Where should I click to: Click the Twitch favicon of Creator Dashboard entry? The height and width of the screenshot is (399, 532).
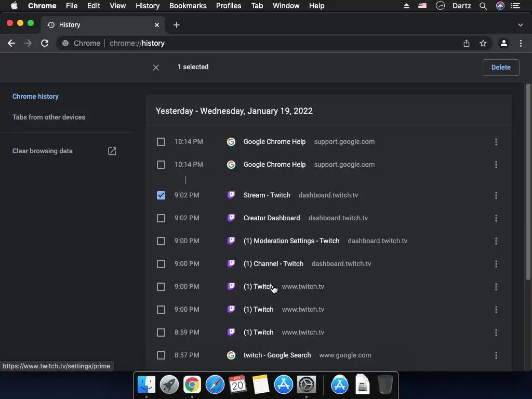(x=231, y=218)
